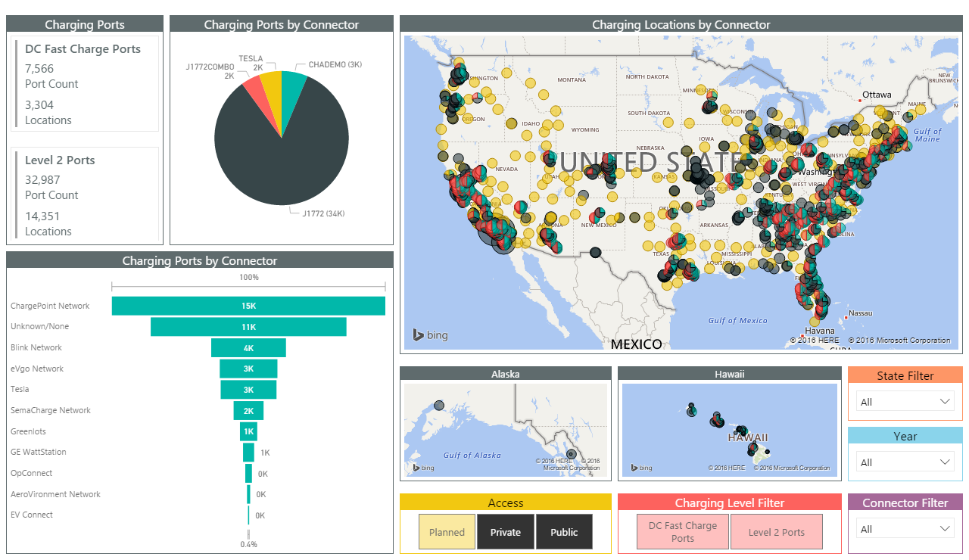Image resolution: width=969 pixels, height=560 pixels.
Task: Click the DC Fast Charge Ports card
Action: pos(85,84)
